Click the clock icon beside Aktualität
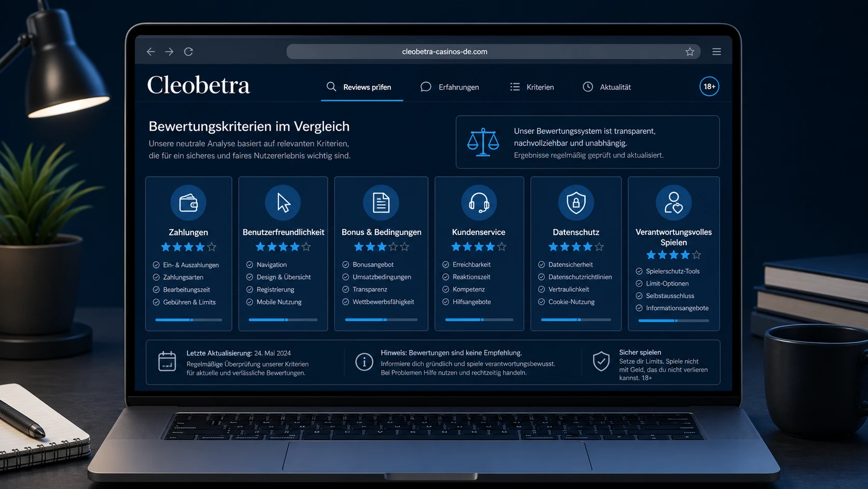 [x=588, y=87]
